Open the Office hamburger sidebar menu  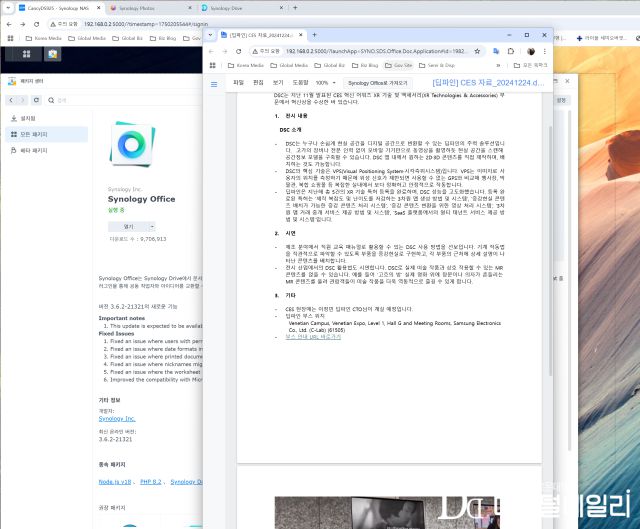coord(213,83)
